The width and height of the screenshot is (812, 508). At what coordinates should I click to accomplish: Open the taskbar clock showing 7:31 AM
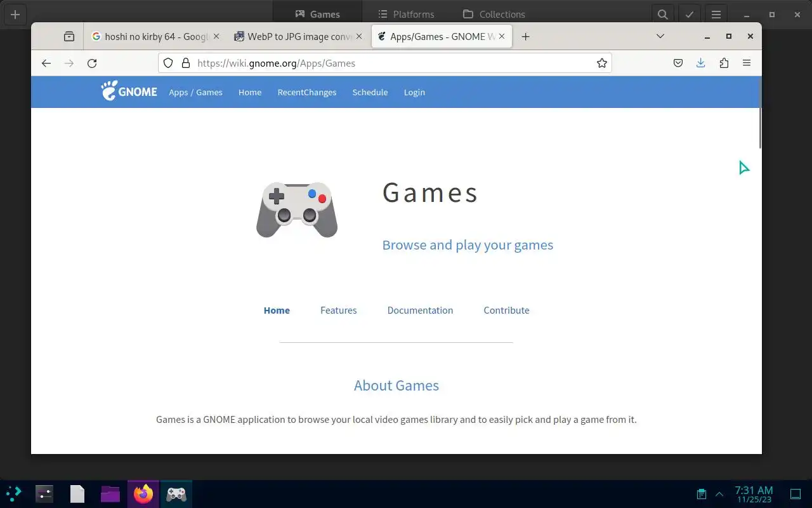[754, 494]
